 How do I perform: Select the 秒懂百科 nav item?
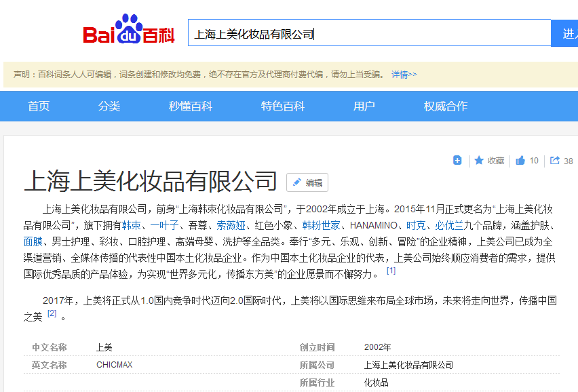[x=190, y=106]
